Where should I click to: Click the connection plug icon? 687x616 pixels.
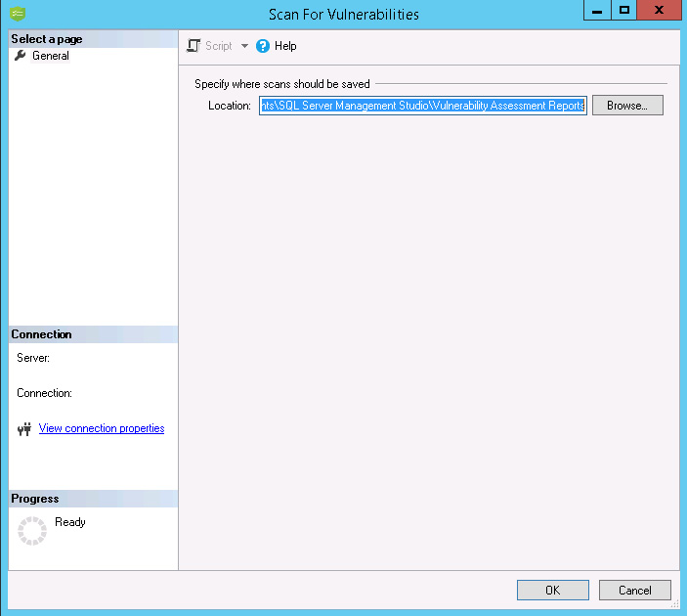point(24,429)
